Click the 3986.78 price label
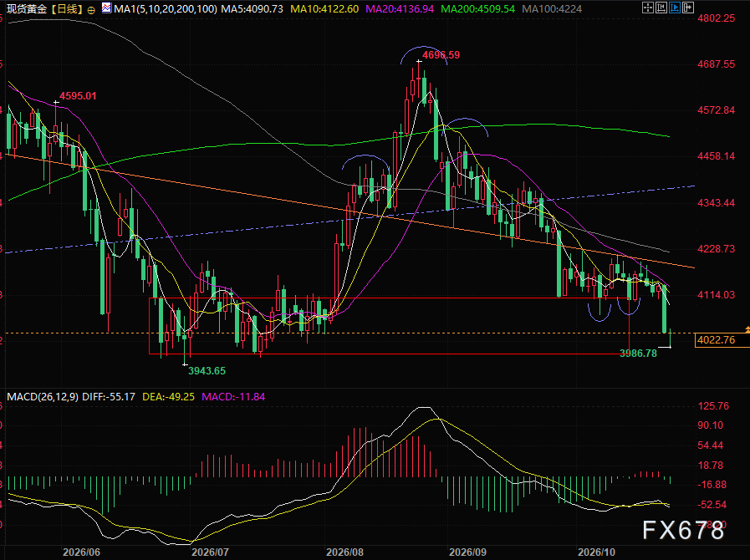 click(639, 354)
